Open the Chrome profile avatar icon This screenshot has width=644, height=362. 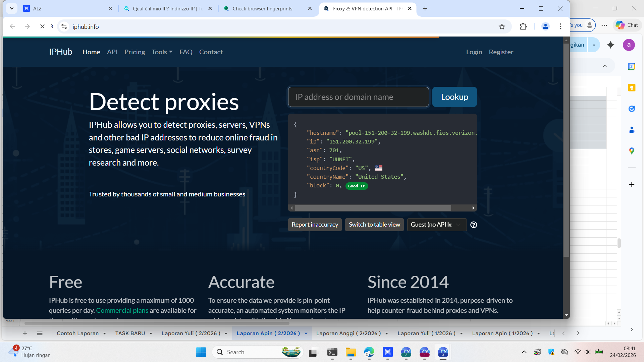tap(545, 26)
